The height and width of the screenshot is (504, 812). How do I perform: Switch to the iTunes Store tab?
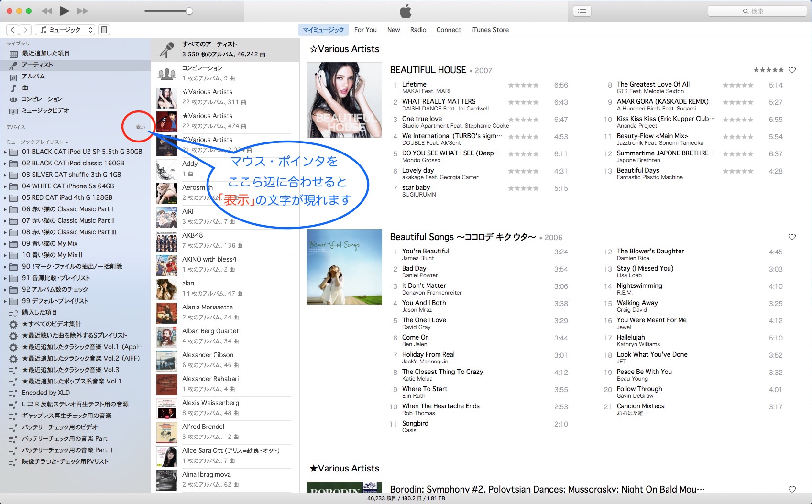pos(490,30)
